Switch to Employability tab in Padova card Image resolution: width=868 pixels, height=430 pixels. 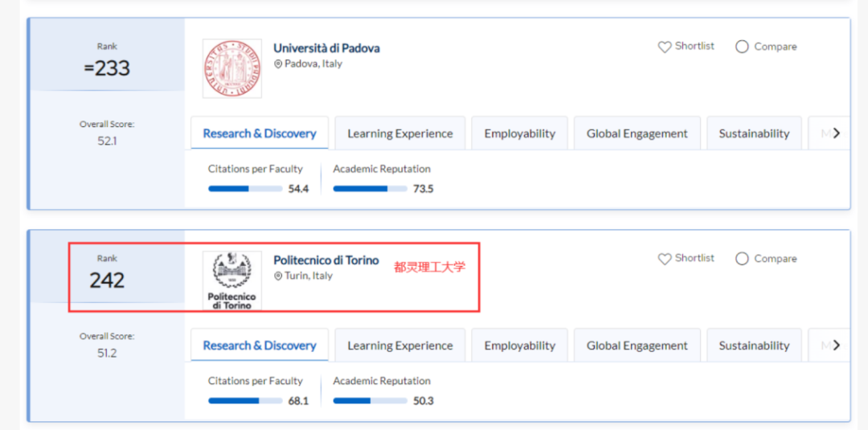(519, 133)
